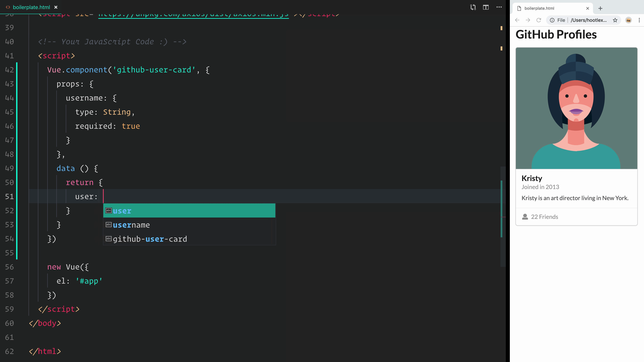The image size is (644, 362).
Task: Pick the 'github-user-card' autocomplete suggestion
Action: [189, 239]
